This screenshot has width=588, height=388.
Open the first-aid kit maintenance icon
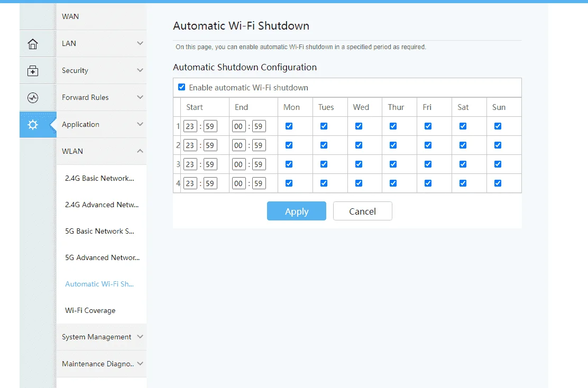[33, 70]
